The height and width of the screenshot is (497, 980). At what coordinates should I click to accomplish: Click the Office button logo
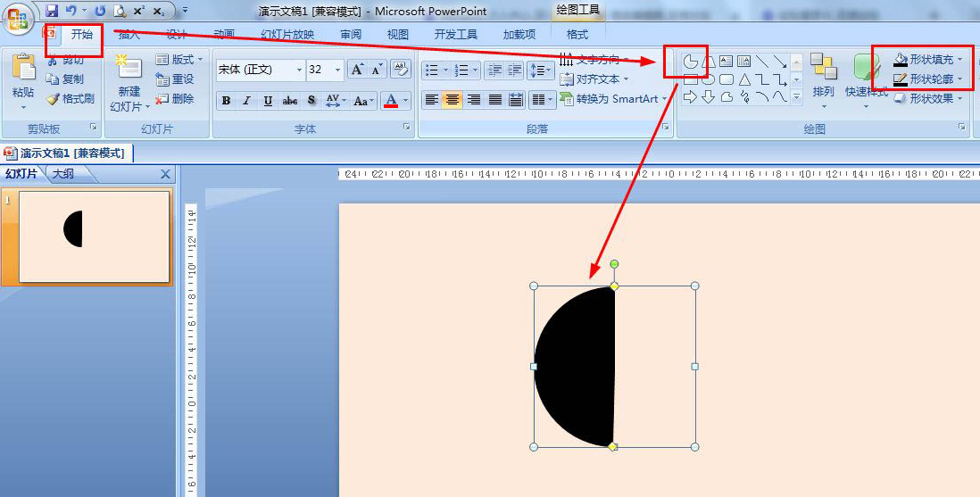pyautogui.click(x=18, y=19)
